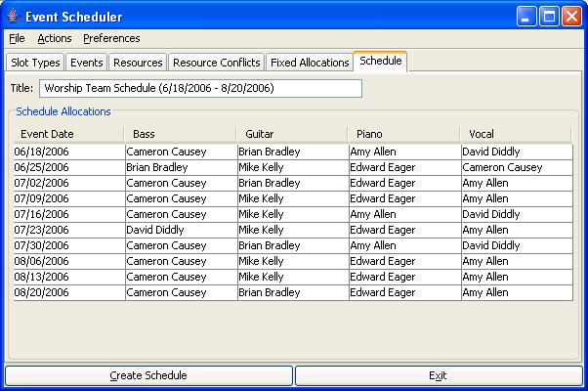Click the Event Date column header
The height and width of the screenshot is (391, 588).
[x=67, y=134]
